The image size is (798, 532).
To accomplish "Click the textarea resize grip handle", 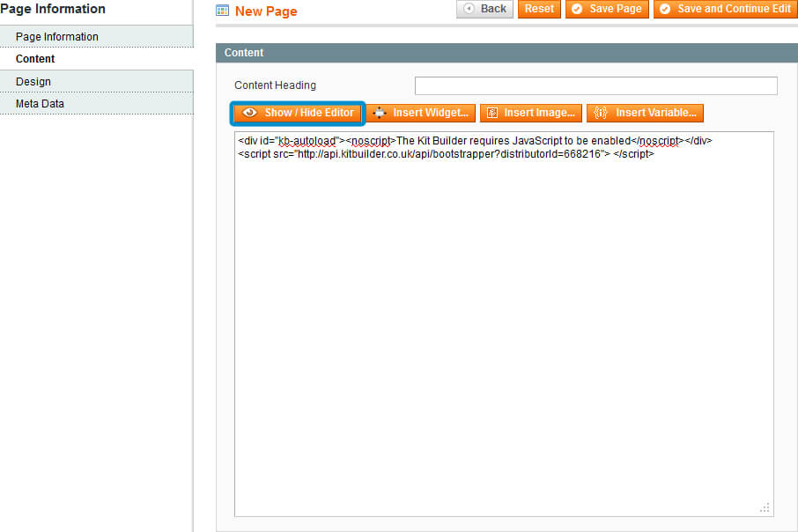I will (765, 508).
